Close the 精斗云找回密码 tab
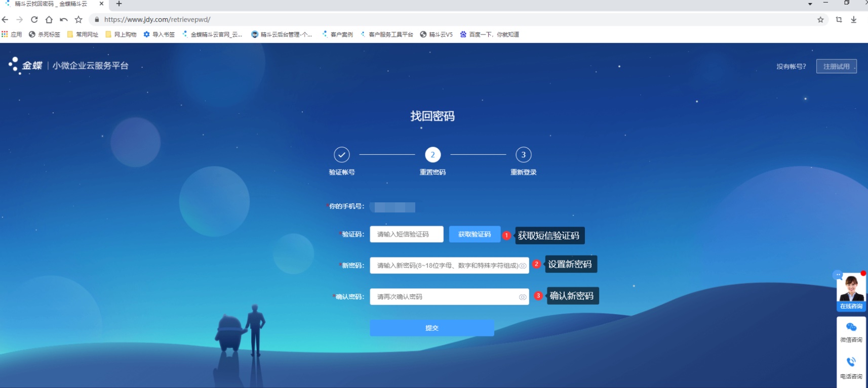Screen dimensions: 868x388 101,4
